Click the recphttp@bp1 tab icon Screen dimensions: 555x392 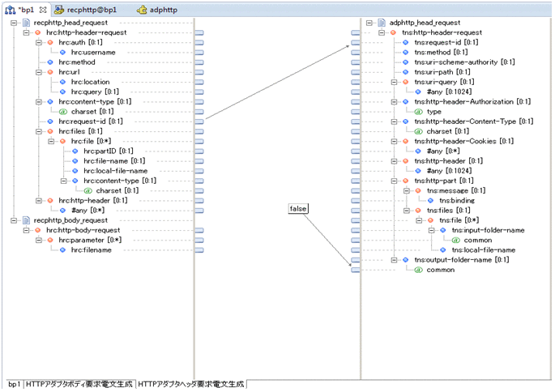pyautogui.click(x=60, y=10)
